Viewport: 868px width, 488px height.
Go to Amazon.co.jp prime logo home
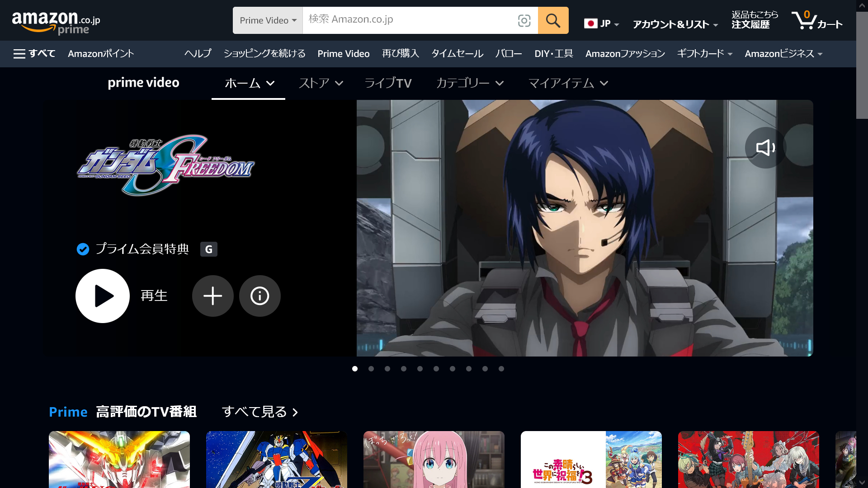pyautogui.click(x=56, y=22)
